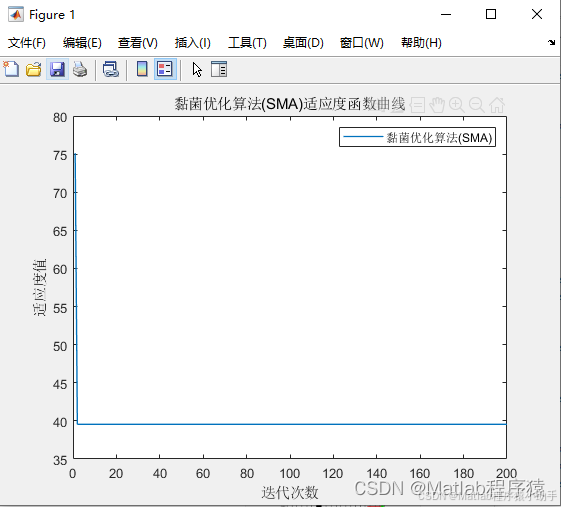561x507 pixels.
Task: Click the x-axis tick label 100
Action: click(x=289, y=474)
